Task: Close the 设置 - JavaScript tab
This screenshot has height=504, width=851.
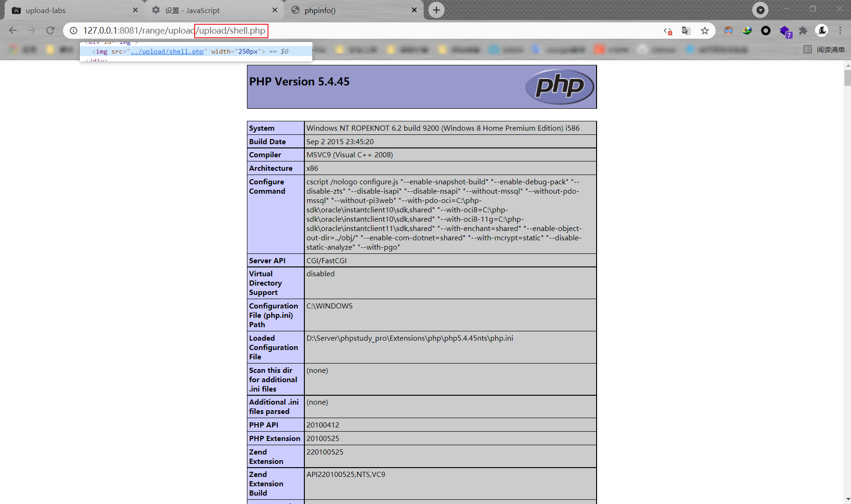Action: [x=274, y=10]
